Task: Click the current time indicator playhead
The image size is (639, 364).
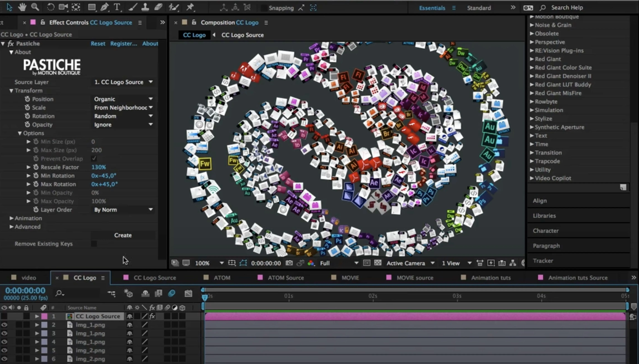Action: coord(205,297)
